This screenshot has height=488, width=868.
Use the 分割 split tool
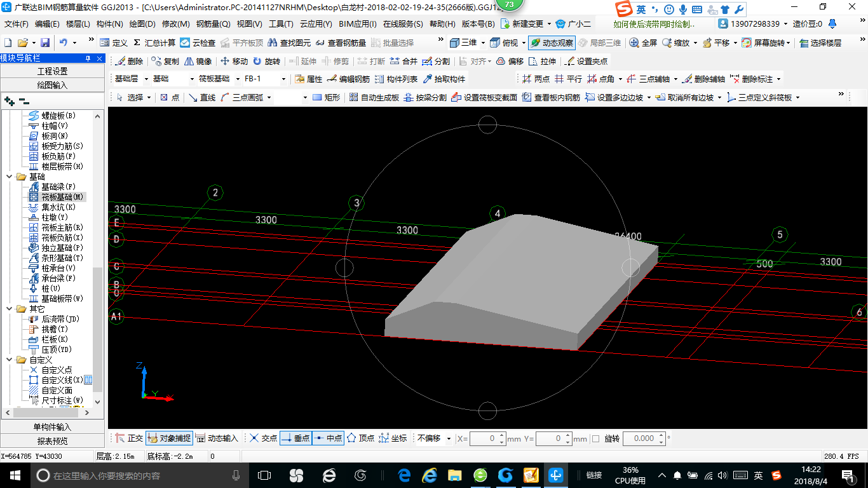[436, 62]
